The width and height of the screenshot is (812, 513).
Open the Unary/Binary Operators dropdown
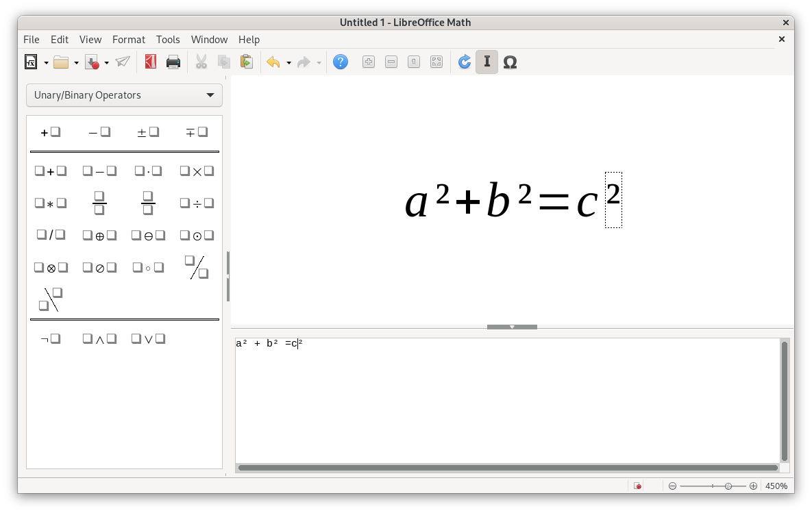click(124, 95)
